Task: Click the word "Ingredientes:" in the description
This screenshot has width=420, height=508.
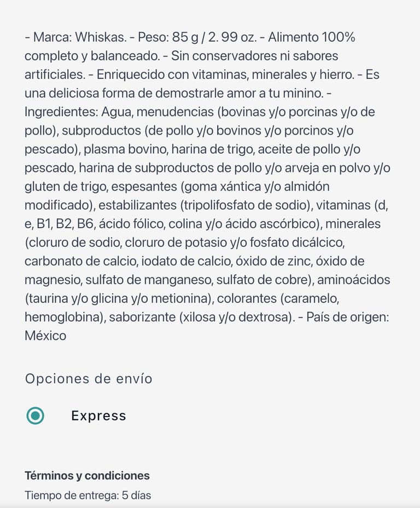Action: click(x=61, y=112)
